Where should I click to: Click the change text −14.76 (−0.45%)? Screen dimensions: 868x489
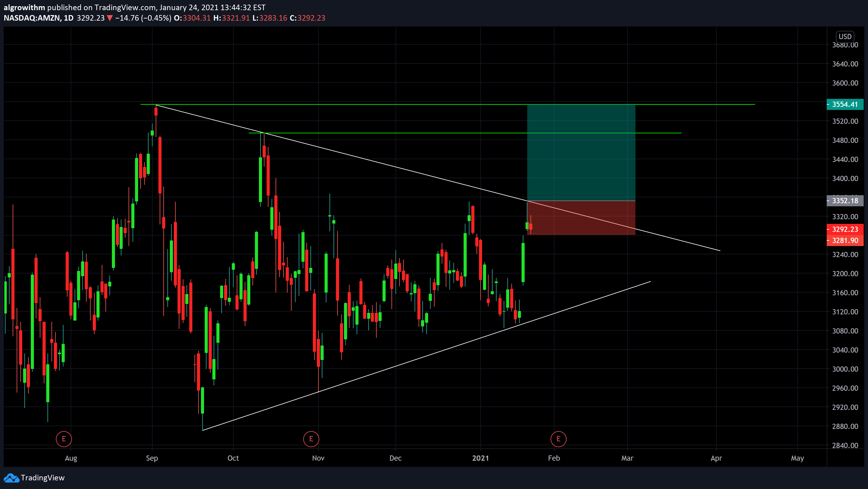pyautogui.click(x=143, y=18)
